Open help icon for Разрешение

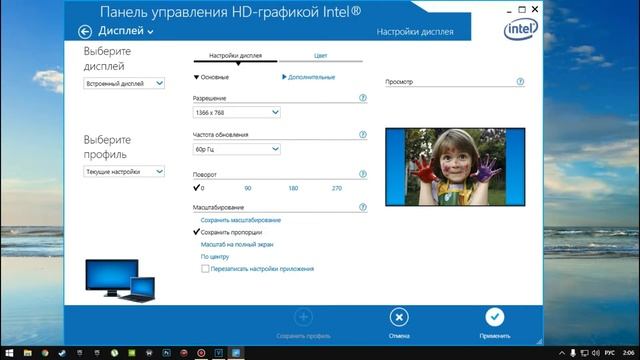click(x=362, y=98)
